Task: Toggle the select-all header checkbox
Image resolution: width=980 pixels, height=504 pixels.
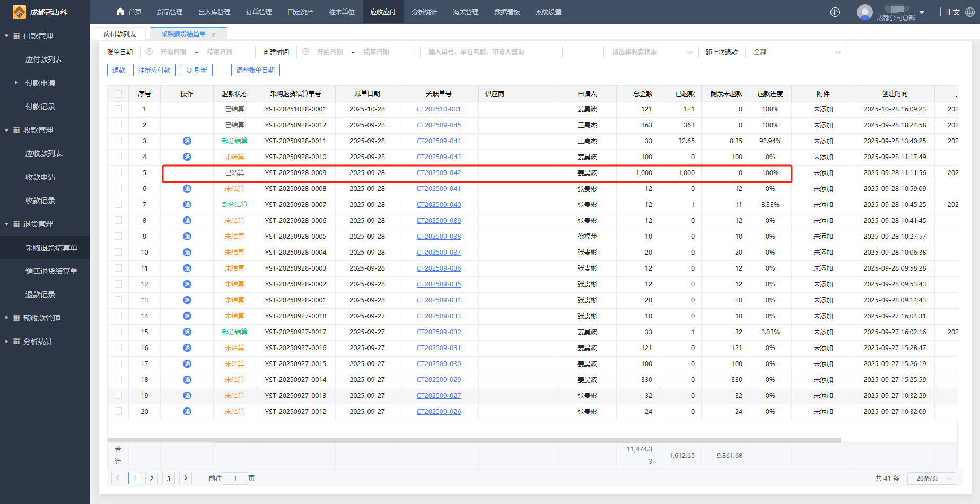Action: pos(118,94)
